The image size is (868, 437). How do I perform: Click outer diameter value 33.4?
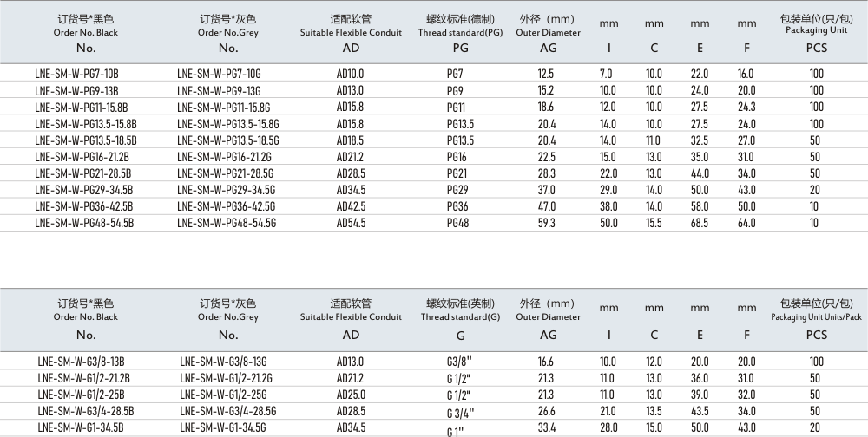[546, 427]
